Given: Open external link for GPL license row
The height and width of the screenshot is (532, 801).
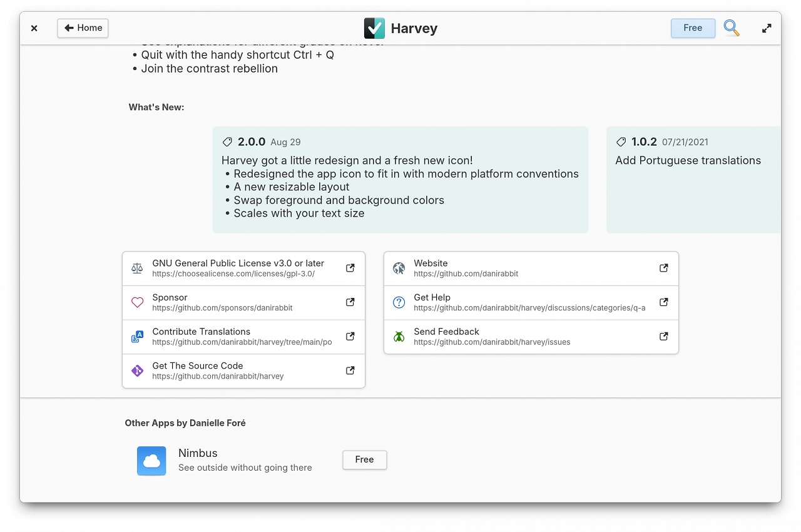Looking at the screenshot, I should click(x=350, y=268).
